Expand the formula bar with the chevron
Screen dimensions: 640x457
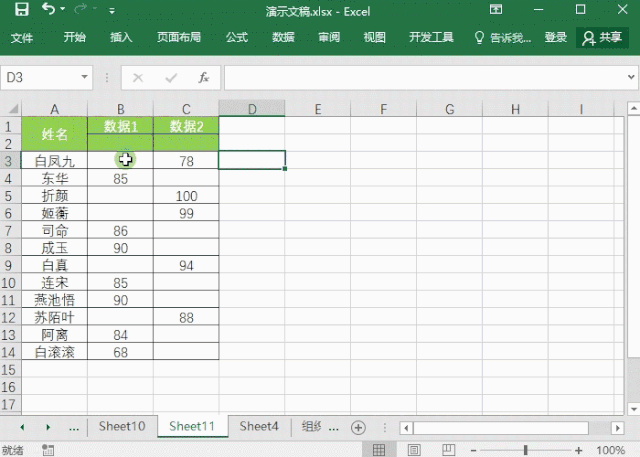(x=631, y=77)
